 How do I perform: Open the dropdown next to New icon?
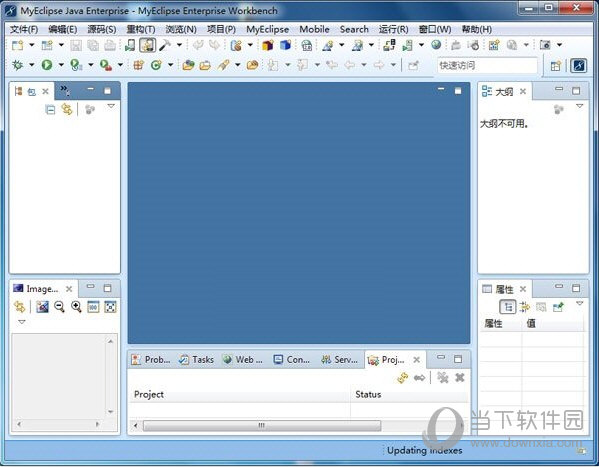[x=32, y=45]
